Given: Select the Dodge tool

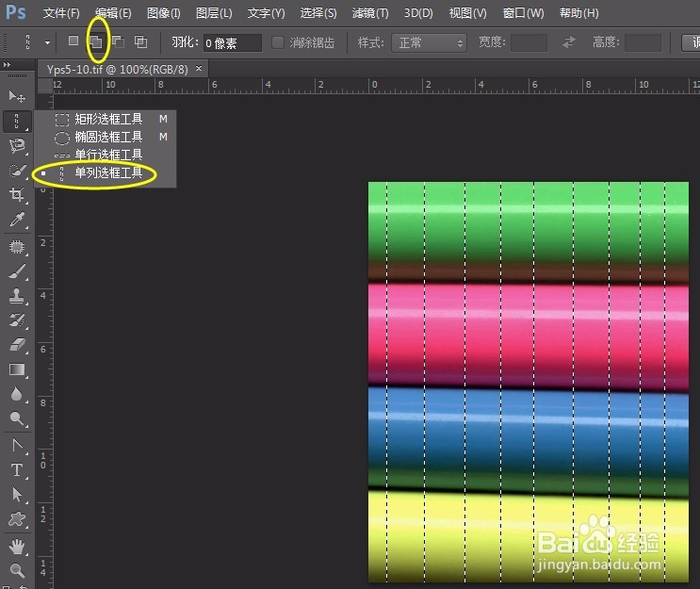Looking at the screenshot, I should coord(17,418).
